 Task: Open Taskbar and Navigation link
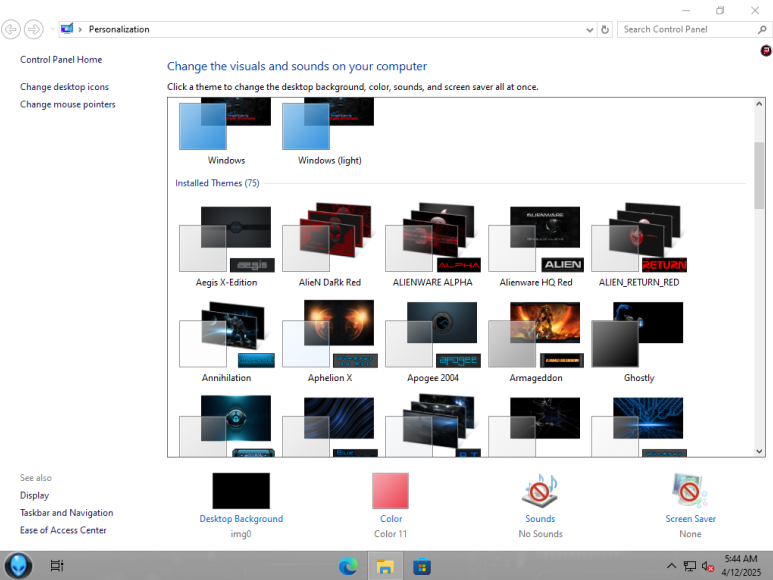pyautogui.click(x=67, y=512)
